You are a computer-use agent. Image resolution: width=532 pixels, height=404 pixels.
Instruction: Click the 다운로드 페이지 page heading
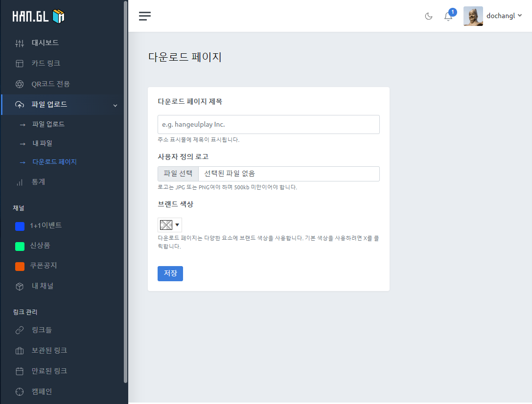(185, 57)
